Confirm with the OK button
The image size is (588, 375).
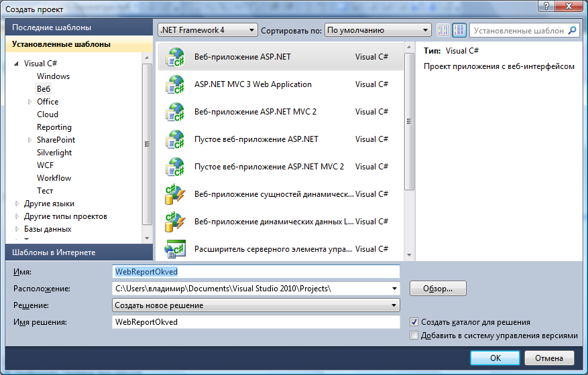tap(495, 358)
